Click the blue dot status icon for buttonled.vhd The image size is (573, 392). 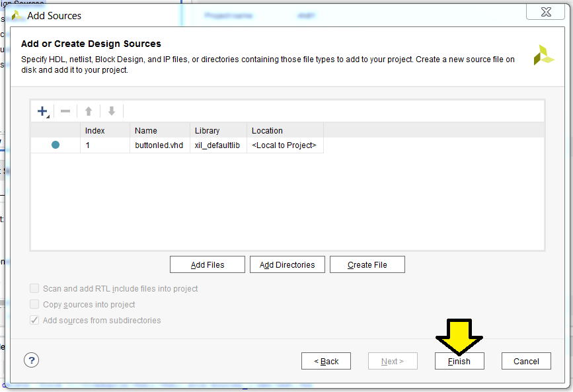[x=56, y=145]
